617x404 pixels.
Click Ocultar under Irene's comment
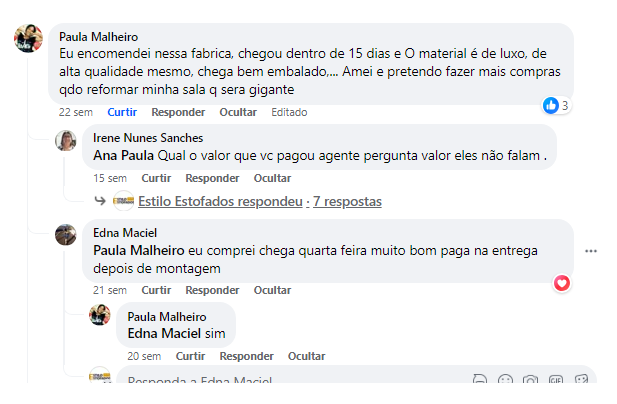(272, 178)
